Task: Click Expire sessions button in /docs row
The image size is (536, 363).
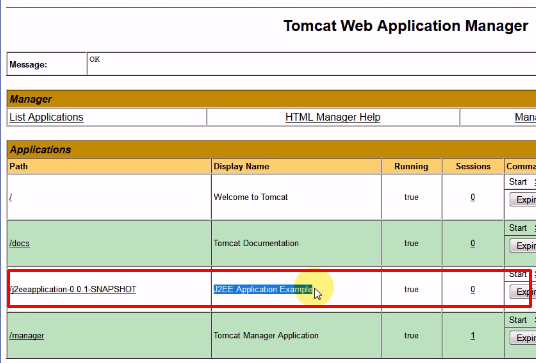Action: [523, 245]
